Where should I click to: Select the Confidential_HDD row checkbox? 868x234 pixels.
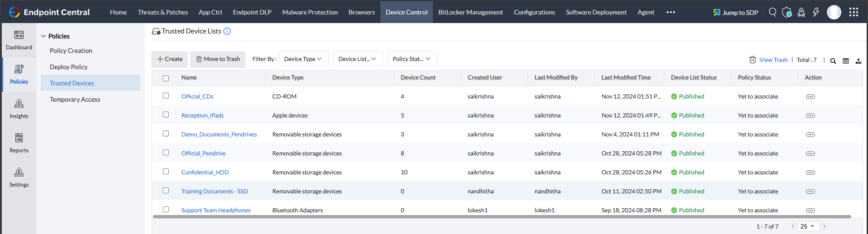coord(166,172)
